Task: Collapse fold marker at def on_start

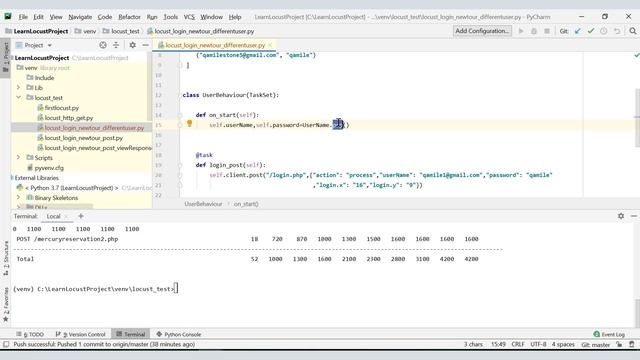Action: click(x=180, y=115)
